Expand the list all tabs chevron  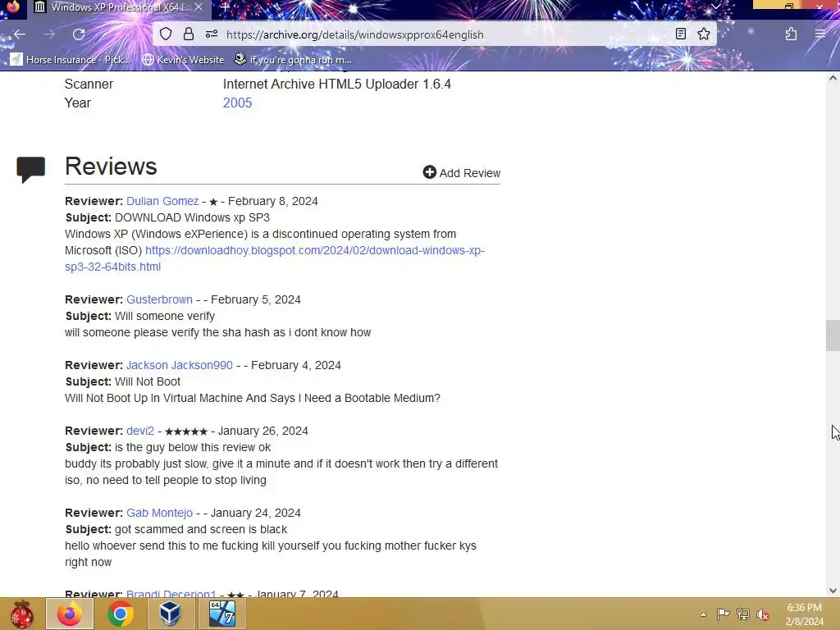coord(715,7)
